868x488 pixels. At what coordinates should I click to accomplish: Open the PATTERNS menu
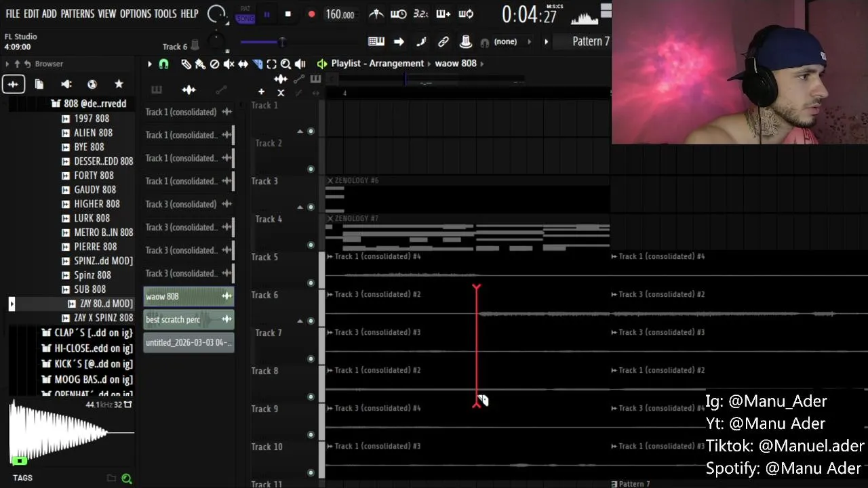tap(77, 14)
